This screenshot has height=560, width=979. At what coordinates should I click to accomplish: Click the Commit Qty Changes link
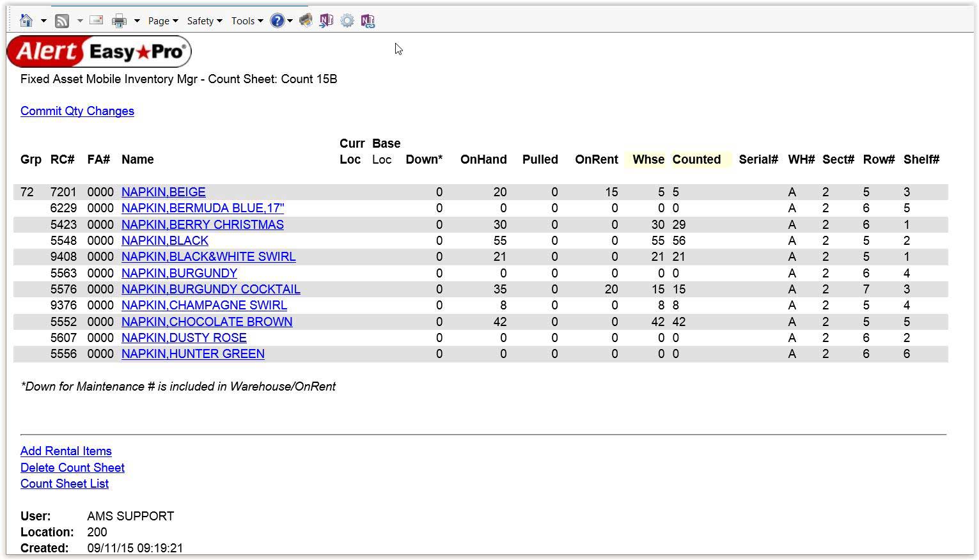pyautogui.click(x=77, y=111)
